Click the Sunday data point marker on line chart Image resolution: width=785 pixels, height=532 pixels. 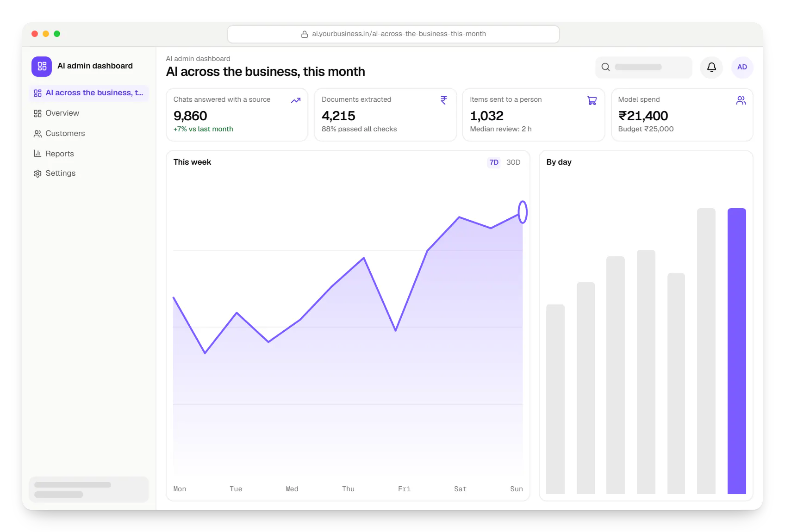tap(523, 212)
